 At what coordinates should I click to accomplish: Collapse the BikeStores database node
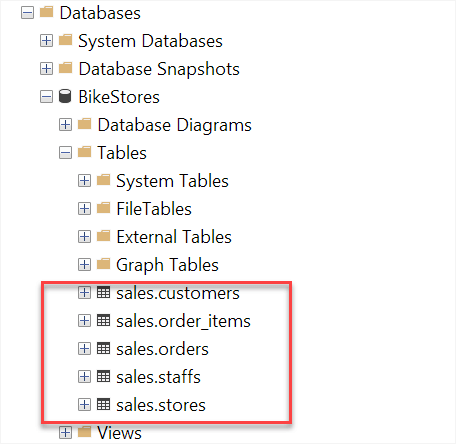46,97
